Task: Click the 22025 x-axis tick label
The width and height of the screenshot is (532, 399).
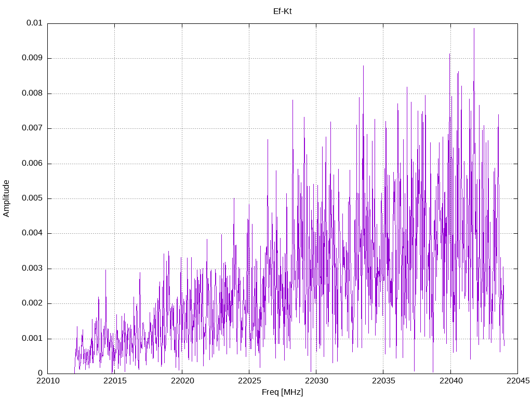Action: [x=249, y=381]
